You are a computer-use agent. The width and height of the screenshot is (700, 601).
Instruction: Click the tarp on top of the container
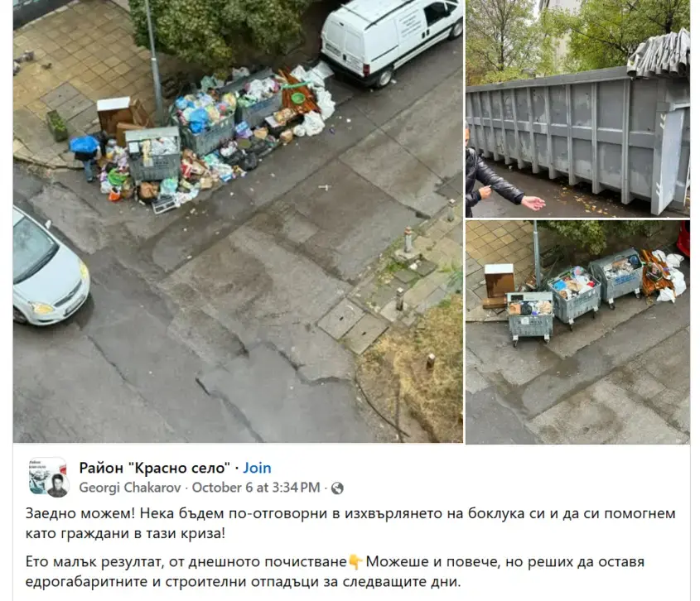click(x=659, y=54)
